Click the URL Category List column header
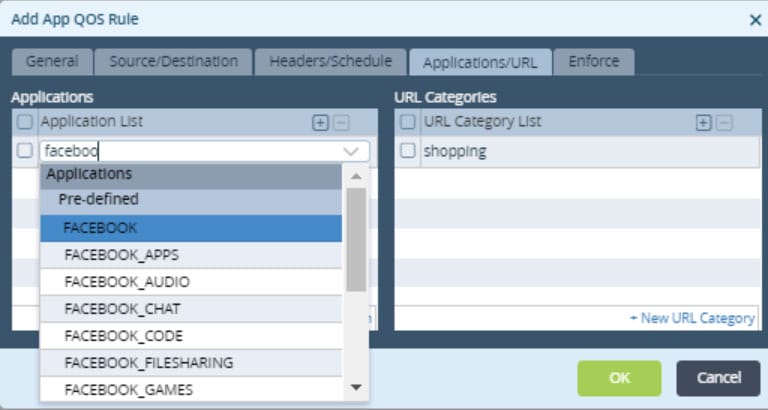This screenshot has width=768, height=410. pyautogui.click(x=483, y=121)
